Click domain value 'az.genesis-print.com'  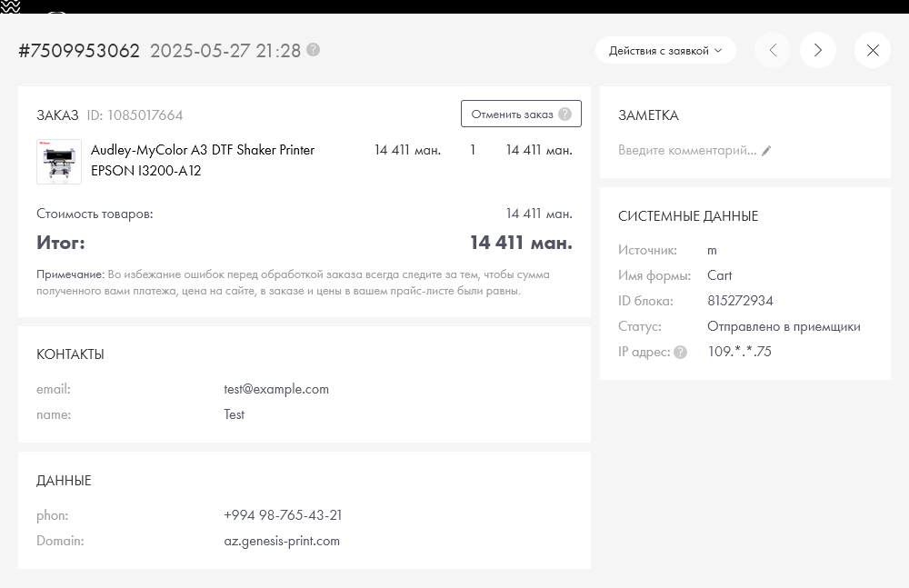[x=282, y=541]
